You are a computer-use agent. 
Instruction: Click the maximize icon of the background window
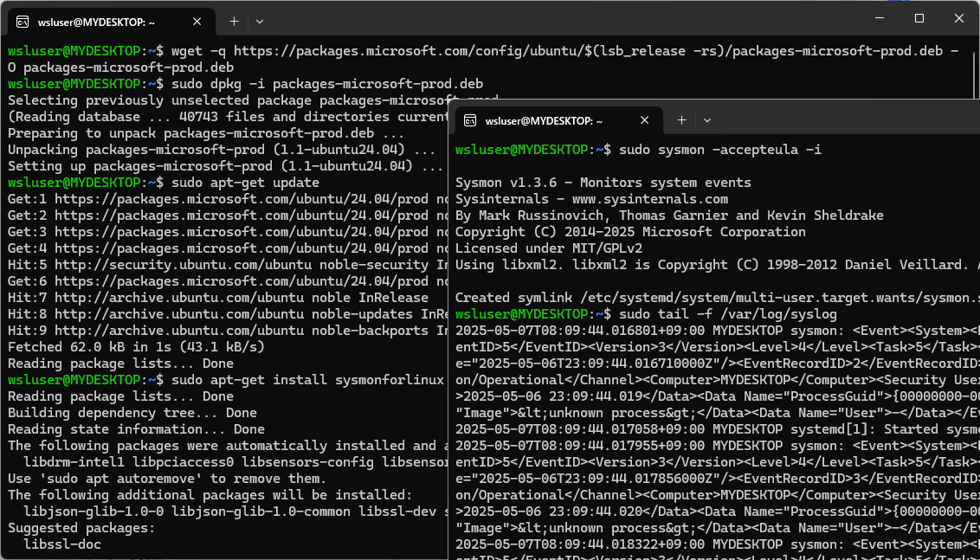[919, 18]
